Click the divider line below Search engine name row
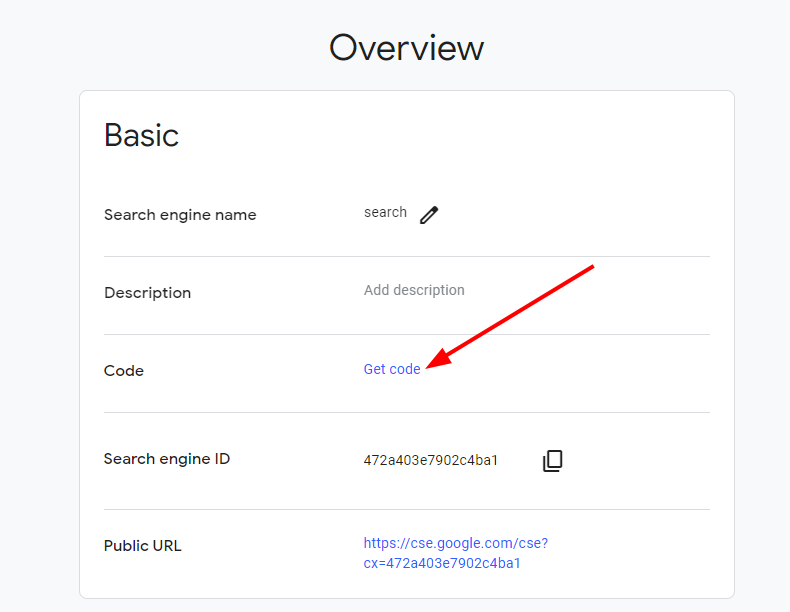Screen dimensions: 790x612 406,256
